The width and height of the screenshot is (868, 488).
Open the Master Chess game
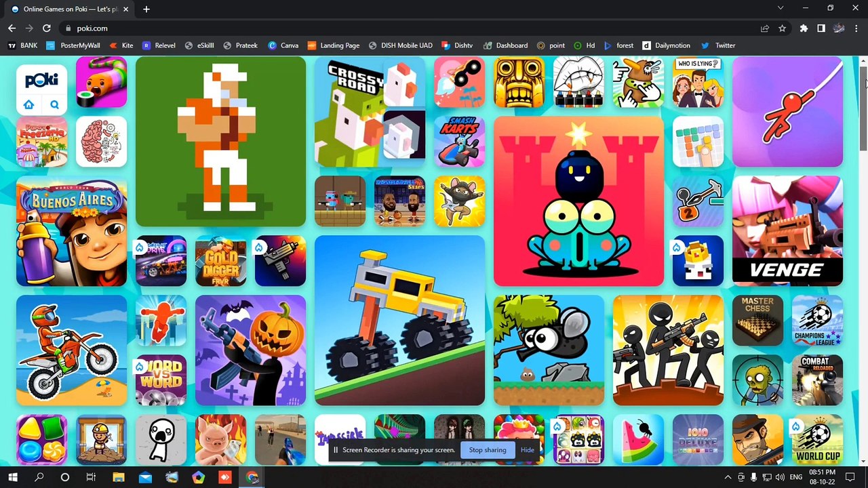point(757,320)
